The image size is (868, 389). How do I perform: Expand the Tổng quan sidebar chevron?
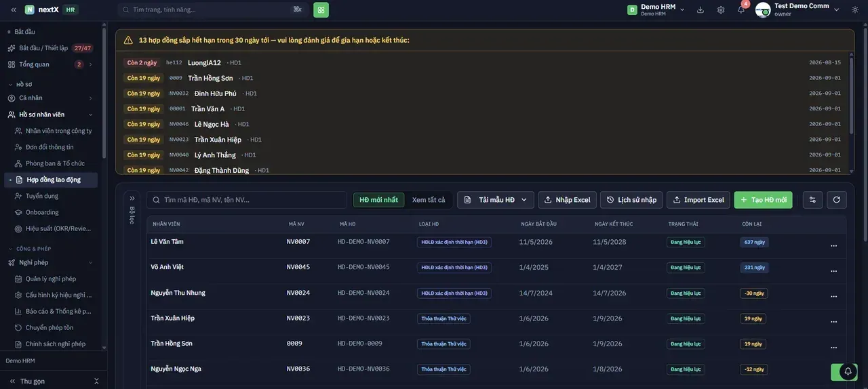91,64
